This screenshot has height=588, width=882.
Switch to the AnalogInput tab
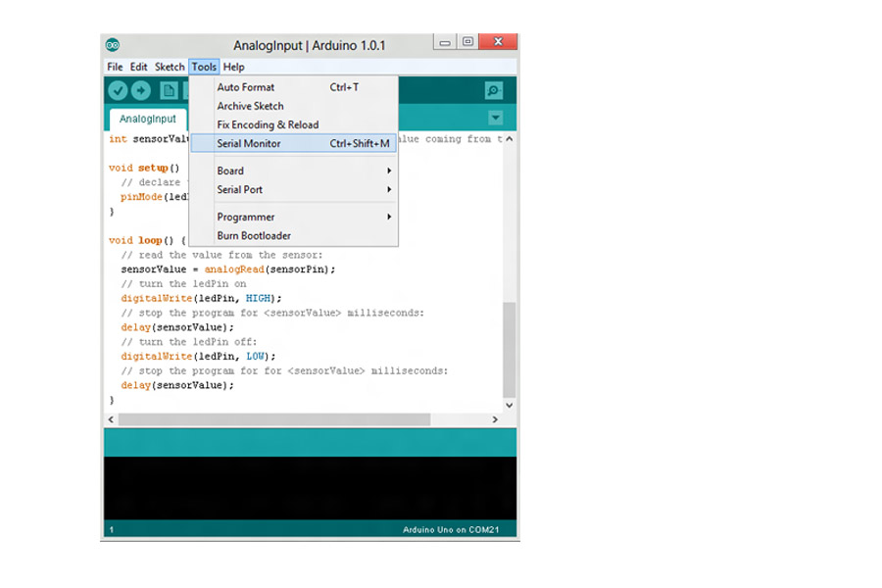point(148,120)
